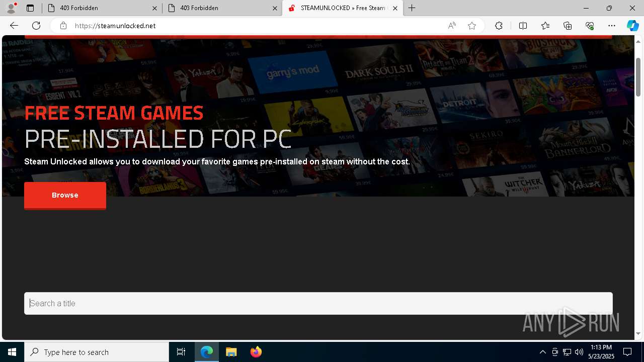Open the tab actions menu icon
644x362 pixels.
pyautogui.click(x=30, y=8)
